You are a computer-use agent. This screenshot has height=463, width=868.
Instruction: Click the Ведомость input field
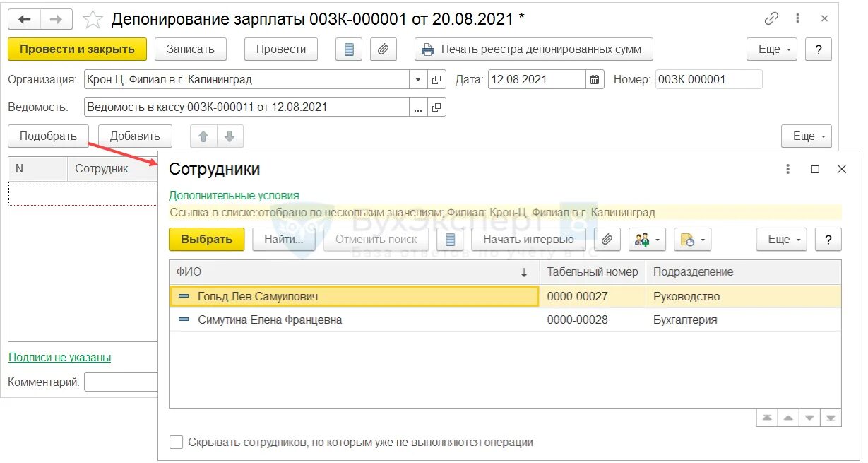point(246,107)
